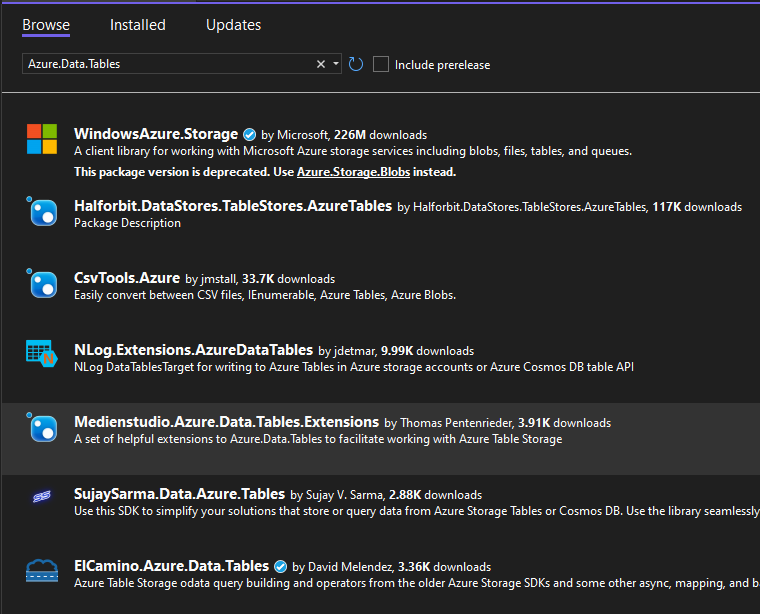Click the Halforbit.DataStores package icon
The width and height of the screenshot is (760, 614).
coord(42,211)
